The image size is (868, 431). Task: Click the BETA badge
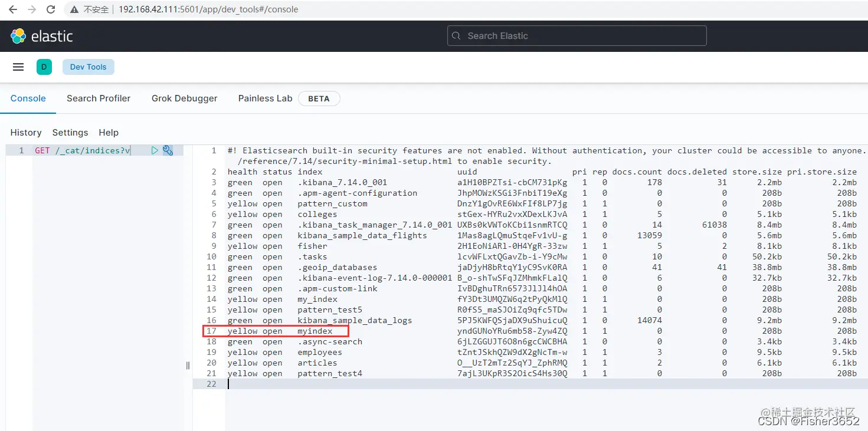click(319, 98)
